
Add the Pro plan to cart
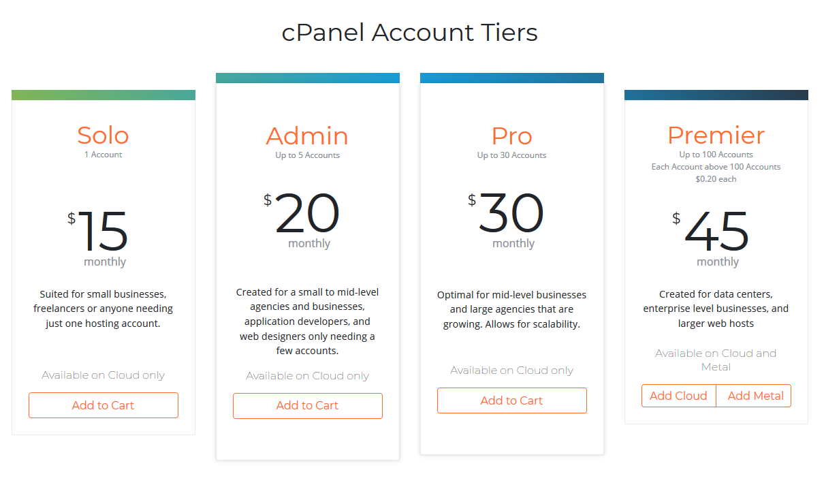(512, 400)
